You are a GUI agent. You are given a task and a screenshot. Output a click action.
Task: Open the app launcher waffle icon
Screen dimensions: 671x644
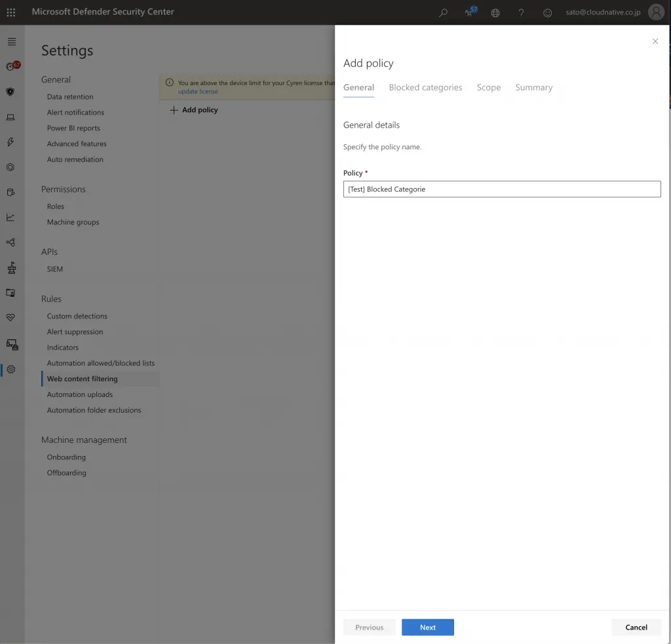(x=11, y=12)
